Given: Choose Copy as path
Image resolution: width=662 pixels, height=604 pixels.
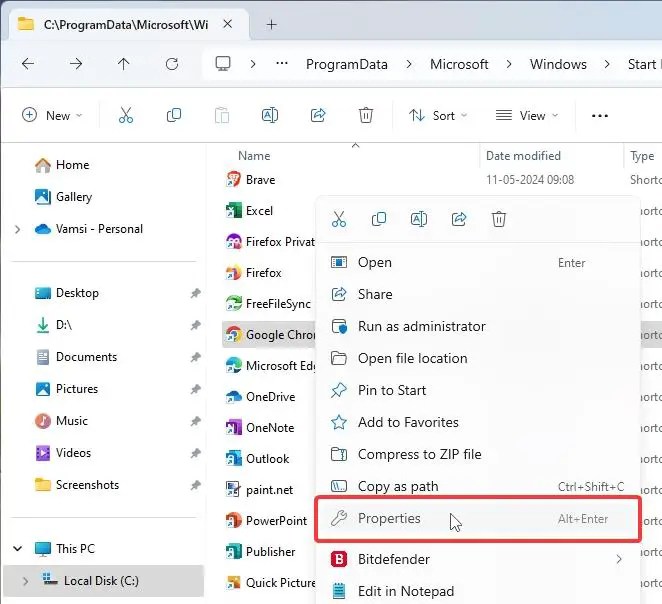Looking at the screenshot, I should coord(478,486).
